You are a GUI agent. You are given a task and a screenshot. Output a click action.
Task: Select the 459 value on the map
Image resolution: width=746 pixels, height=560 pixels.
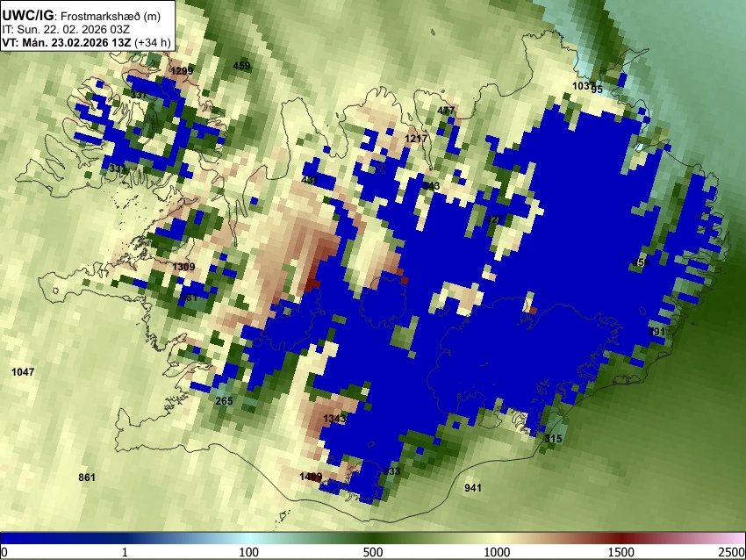[x=241, y=66]
